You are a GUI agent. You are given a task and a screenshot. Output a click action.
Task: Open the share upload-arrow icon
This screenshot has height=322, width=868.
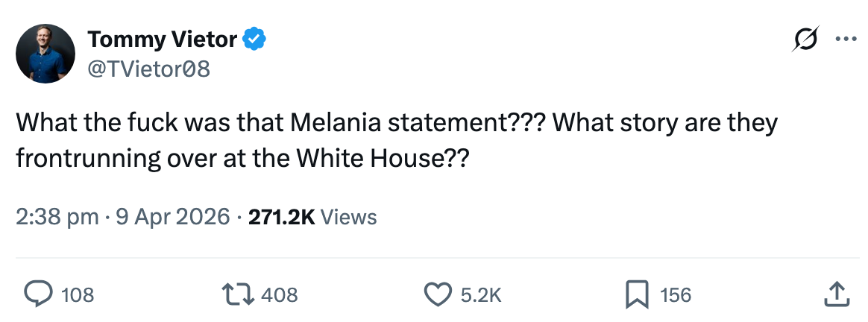click(x=837, y=294)
